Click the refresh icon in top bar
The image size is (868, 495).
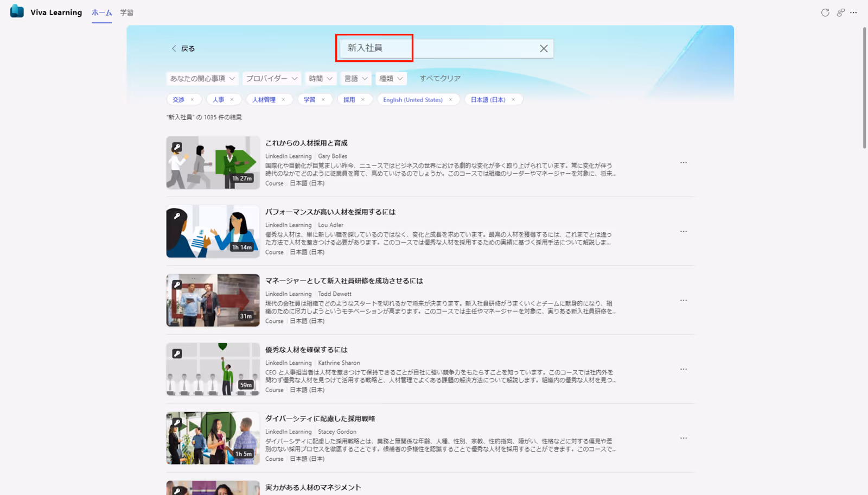click(x=825, y=12)
